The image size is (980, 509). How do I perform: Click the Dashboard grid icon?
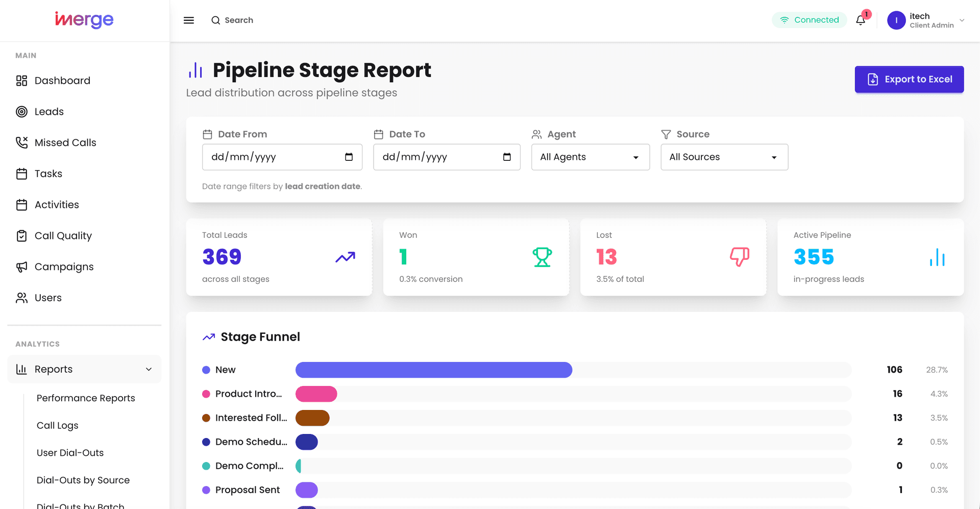point(21,81)
